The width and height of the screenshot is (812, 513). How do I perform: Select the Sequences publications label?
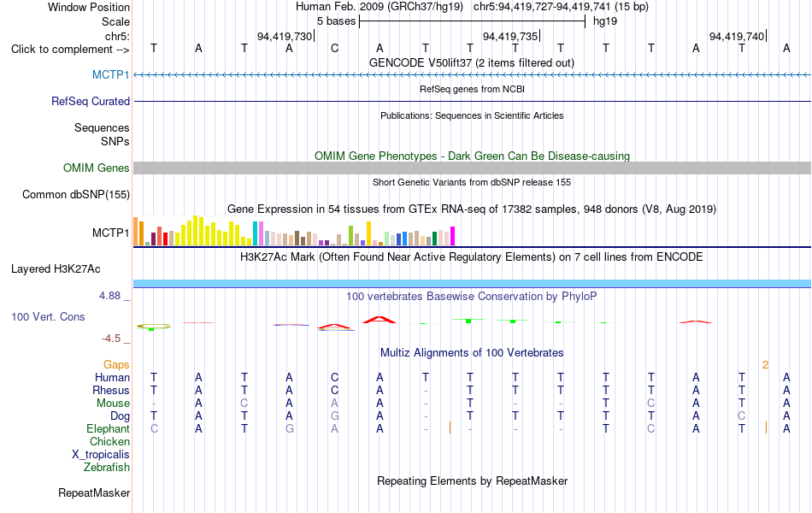pos(102,127)
